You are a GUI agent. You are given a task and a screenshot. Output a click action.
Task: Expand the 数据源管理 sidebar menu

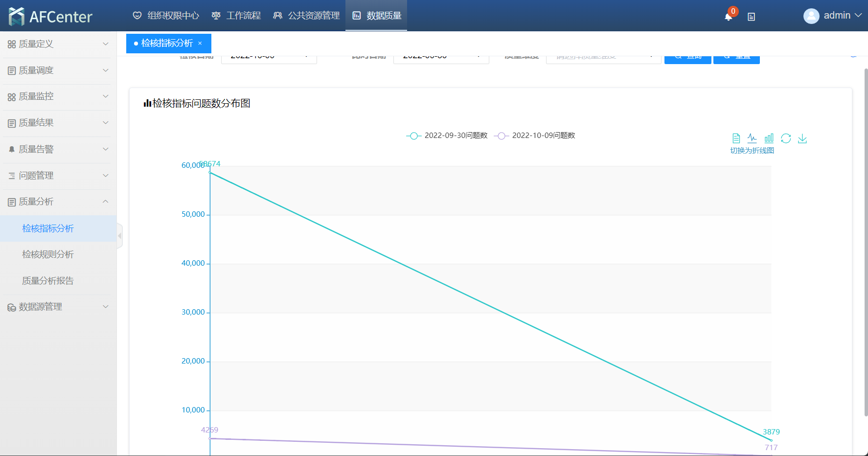[58, 307]
